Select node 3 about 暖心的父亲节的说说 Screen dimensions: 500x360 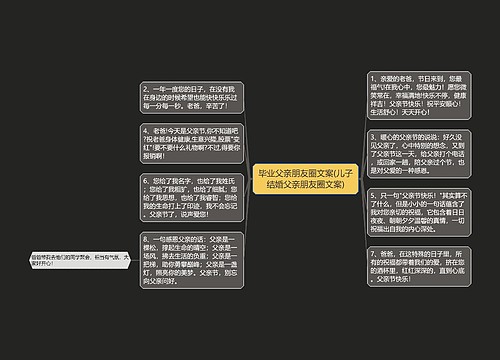click(419, 154)
